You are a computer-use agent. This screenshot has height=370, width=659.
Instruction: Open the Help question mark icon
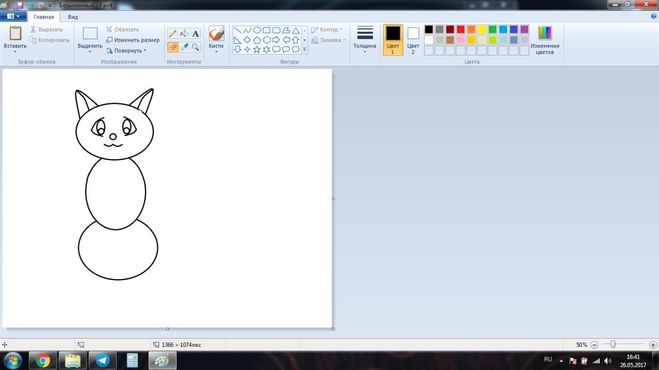[x=654, y=16]
